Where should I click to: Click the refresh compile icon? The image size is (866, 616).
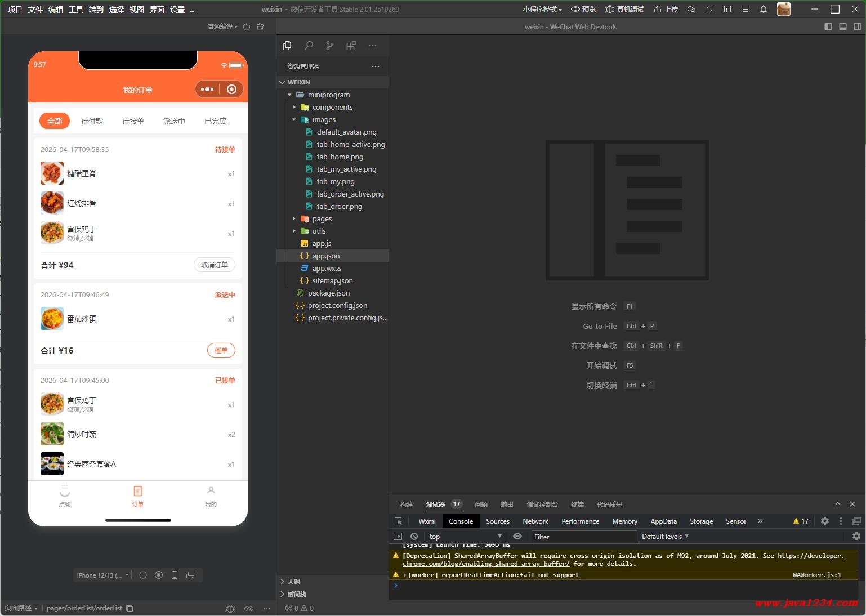pos(247,26)
